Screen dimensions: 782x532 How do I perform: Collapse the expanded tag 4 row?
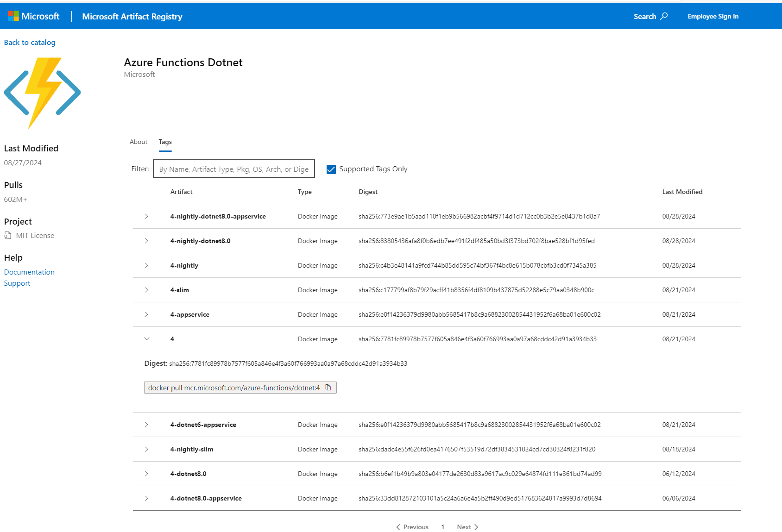(146, 339)
